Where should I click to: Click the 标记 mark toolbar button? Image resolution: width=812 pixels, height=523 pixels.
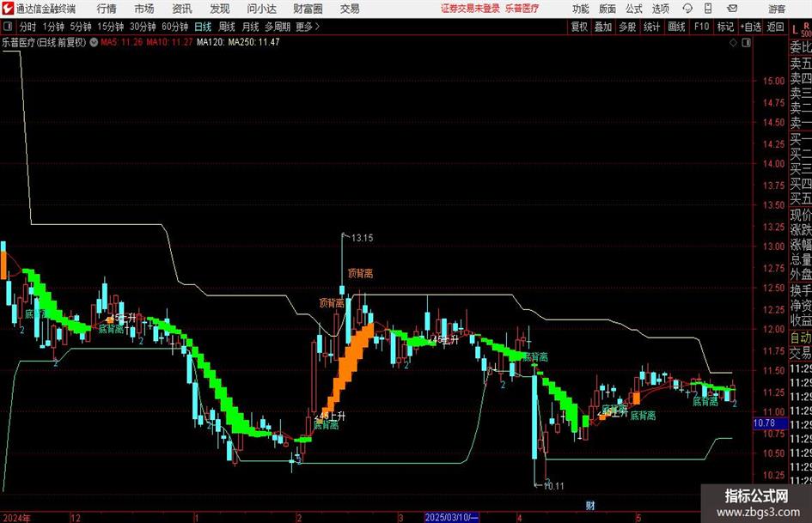coord(725,27)
